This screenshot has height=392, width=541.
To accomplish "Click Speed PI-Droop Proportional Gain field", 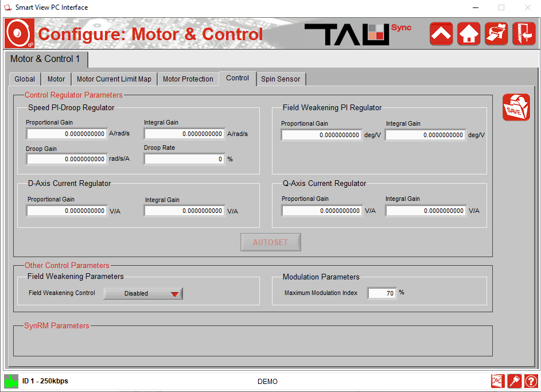I will point(67,134).
